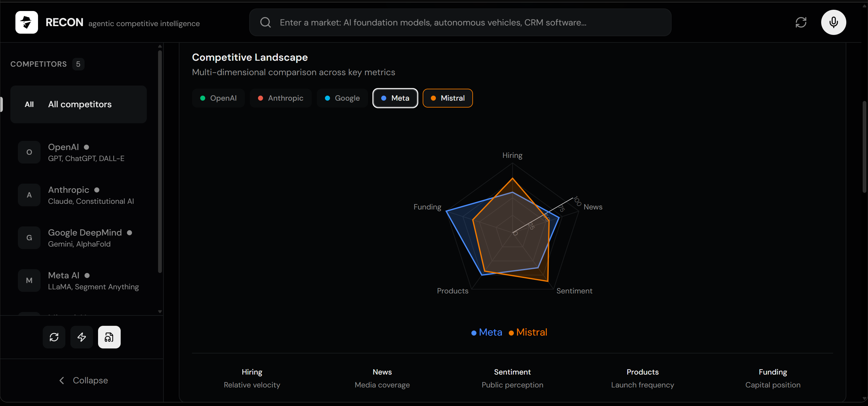Click the lightning bolt icon button
Image resolution: width=868 pixels, height=406 pixels.
pos(81,337)
